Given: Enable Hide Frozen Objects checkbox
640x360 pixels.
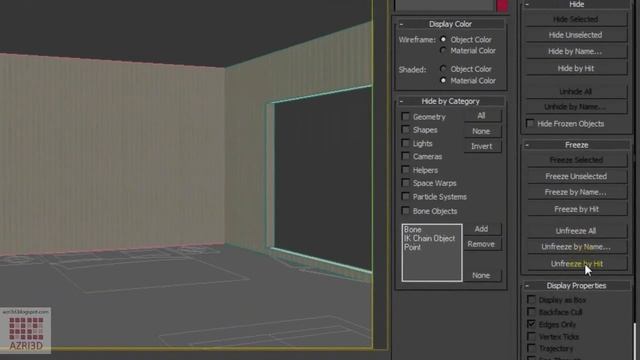Looking at the screenshot, I should coord(530,123).
